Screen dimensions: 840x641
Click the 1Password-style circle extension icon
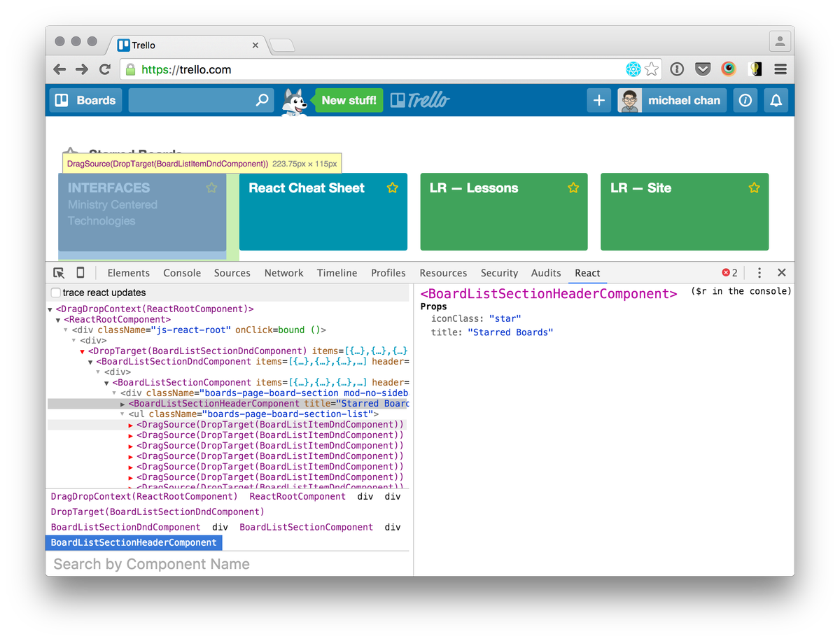677,69
